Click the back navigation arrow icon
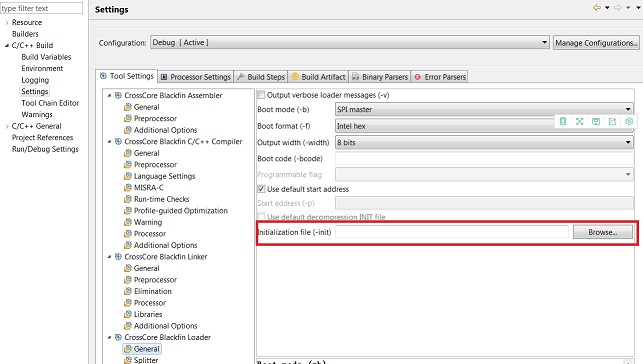 click(597, 8)
